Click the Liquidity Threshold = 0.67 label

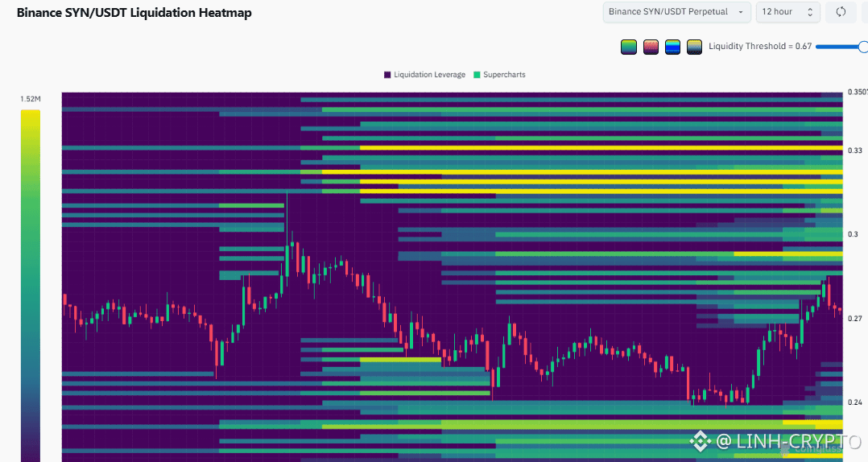[x=760, y=47]
